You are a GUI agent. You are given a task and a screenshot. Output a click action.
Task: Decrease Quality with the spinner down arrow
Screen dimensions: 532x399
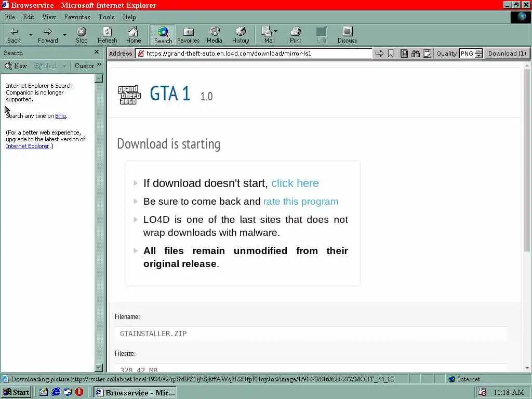pyautogui.click(x=478, y=56)
